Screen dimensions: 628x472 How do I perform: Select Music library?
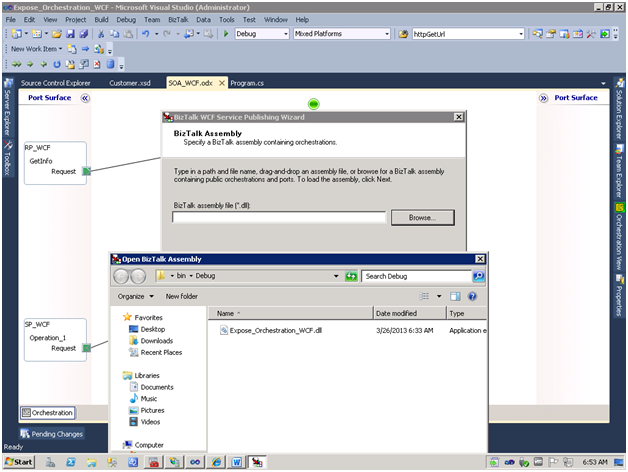click(x=143, y=399)
